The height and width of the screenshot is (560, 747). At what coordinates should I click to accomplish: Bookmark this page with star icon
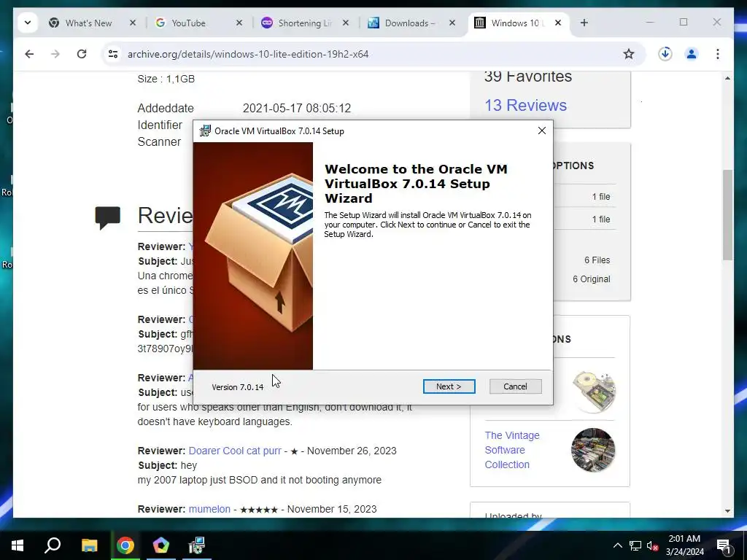pos(628,54)
